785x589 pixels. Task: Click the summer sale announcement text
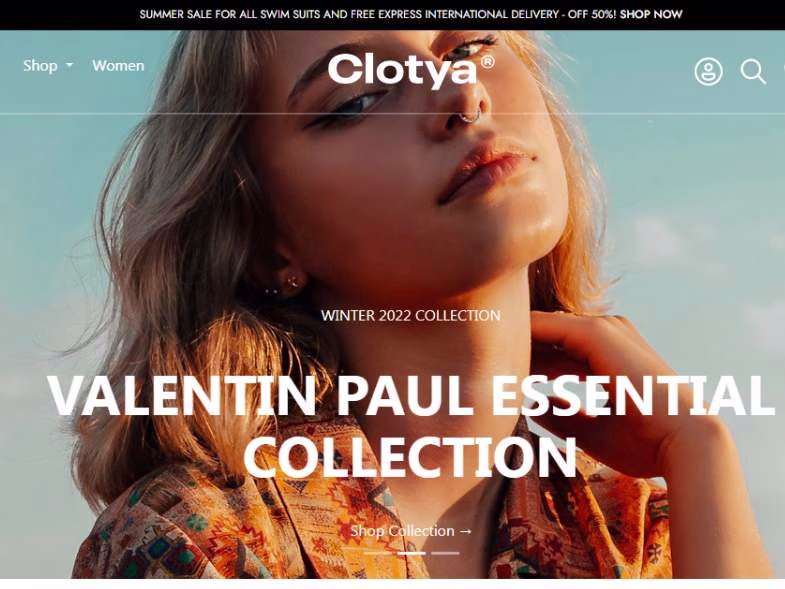coord(378,15)
